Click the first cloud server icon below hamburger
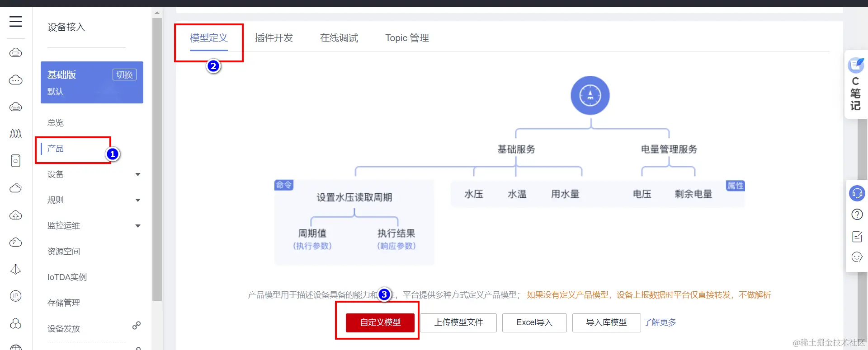The height and width of the screenshot is (350, 868). 15,53
